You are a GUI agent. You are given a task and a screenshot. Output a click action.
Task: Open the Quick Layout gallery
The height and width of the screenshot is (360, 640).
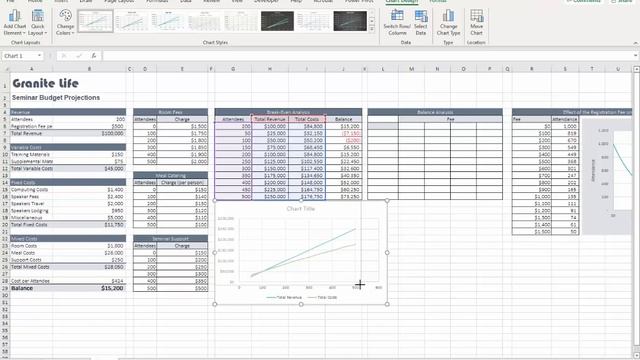point(38,22)
